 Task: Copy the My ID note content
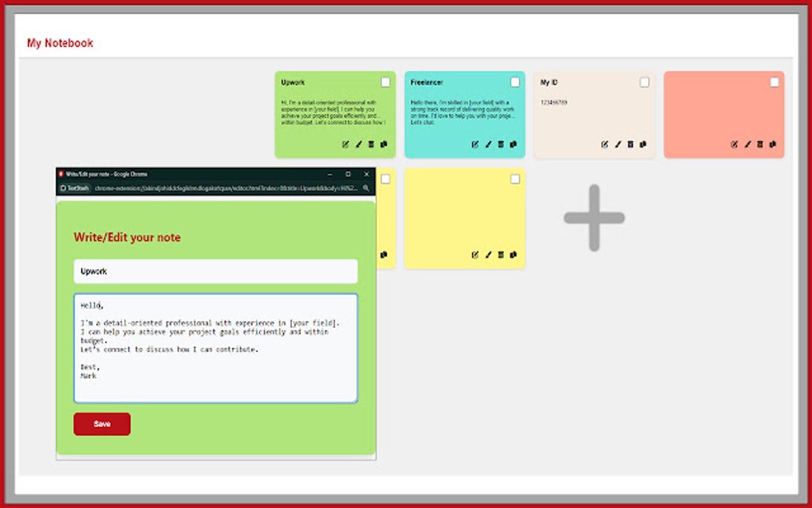[x=642, y=144]
